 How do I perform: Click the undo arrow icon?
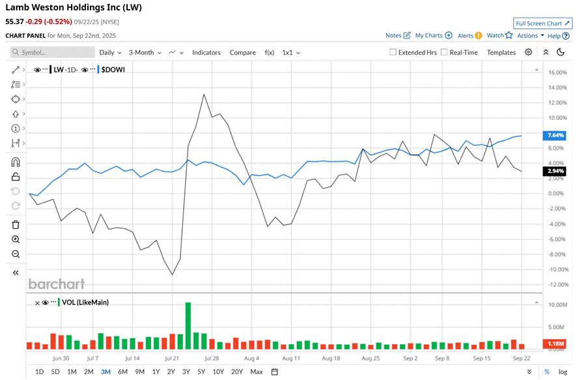(16, 192)
